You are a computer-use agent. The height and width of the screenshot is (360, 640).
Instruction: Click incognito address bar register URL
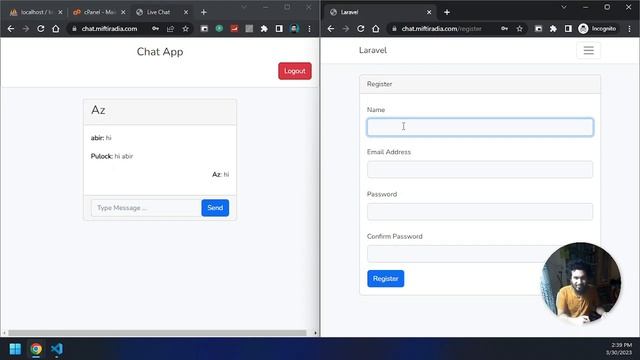442,29
